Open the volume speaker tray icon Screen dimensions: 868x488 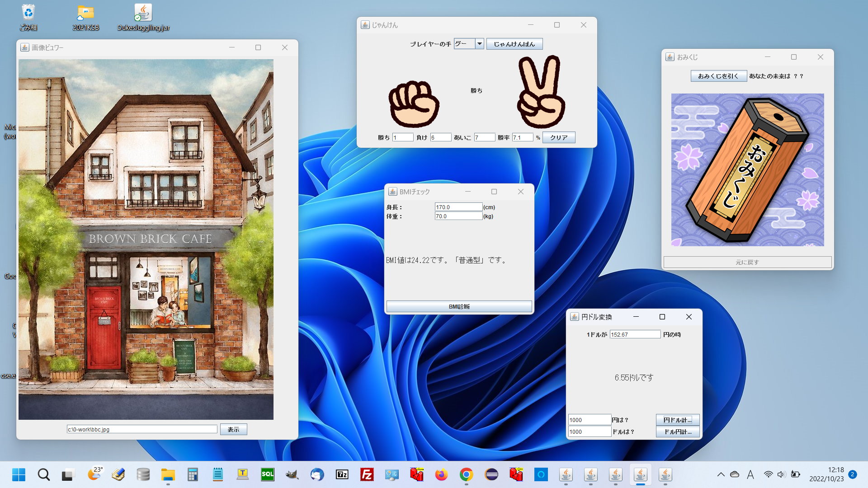point(781,474)
